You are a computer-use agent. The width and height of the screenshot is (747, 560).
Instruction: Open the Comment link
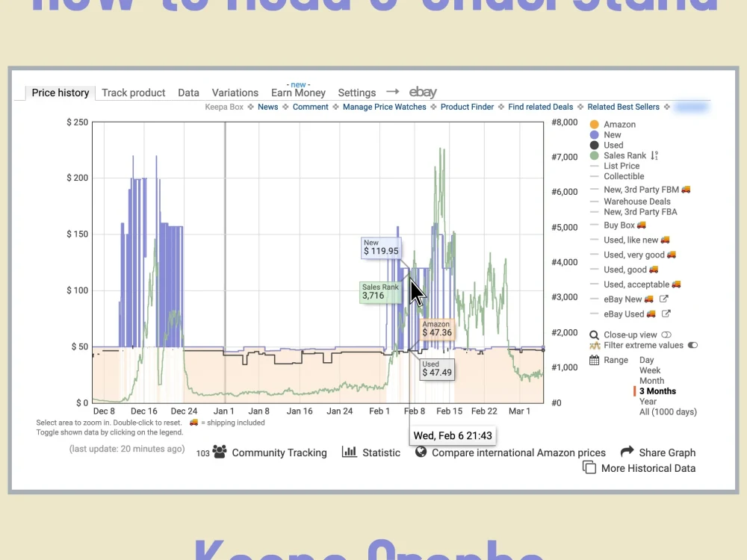click(310, 107)
